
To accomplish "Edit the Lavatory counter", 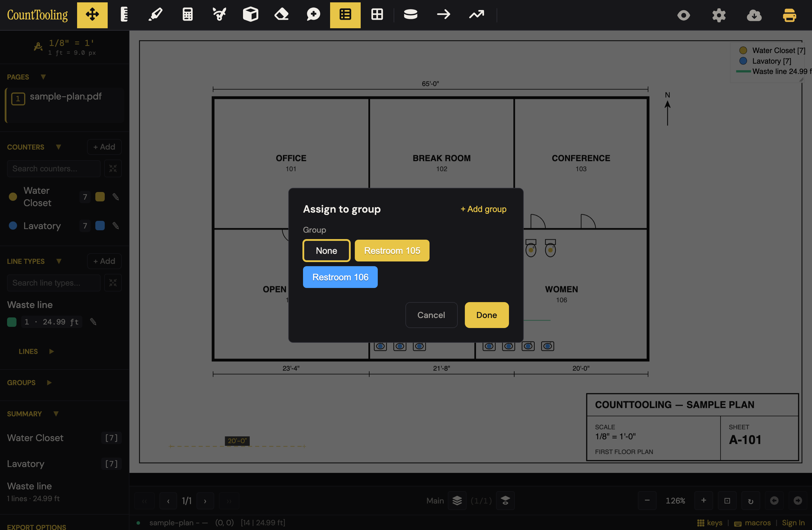I will click(116, 226).
